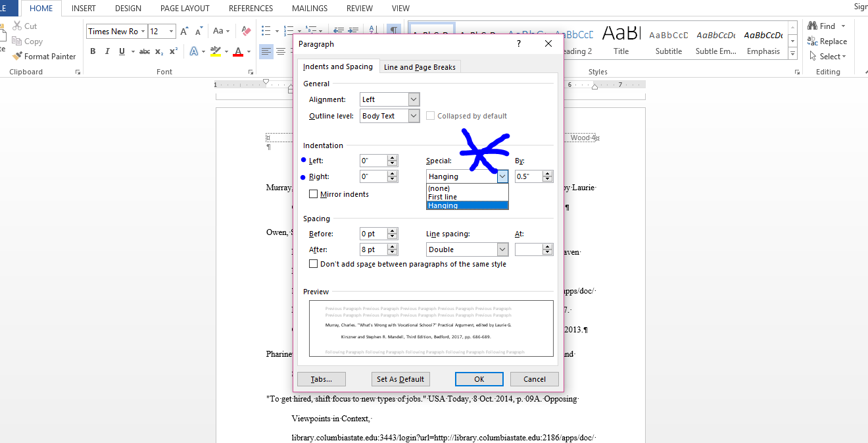The width and height of the screenshot is (868, 443).
Task: Open the Alignment dropdown in Paragraph dialog
Action: pos(414,99)
